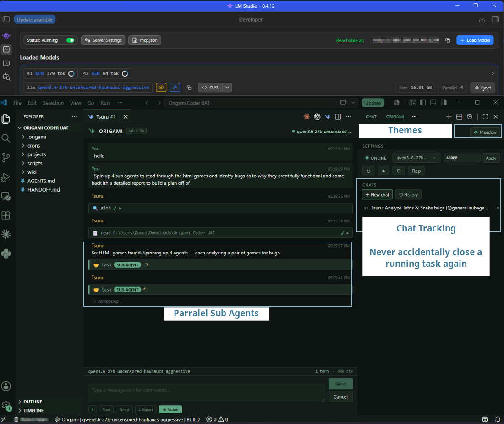The image size is (504, 424).
Task: Open Manage gear icon in activity bar
Action: pyautogui.click(x=6, y=406)
